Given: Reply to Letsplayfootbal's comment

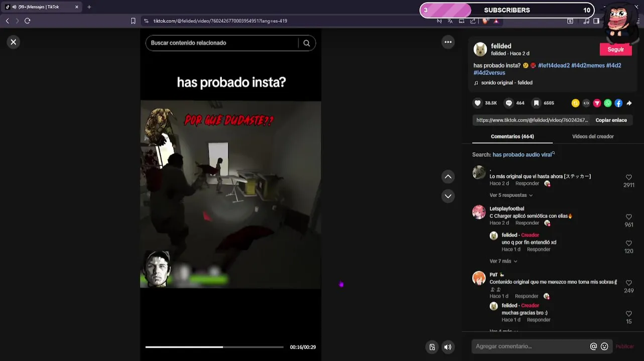Looking at the screenshot, I should [527, 223].
